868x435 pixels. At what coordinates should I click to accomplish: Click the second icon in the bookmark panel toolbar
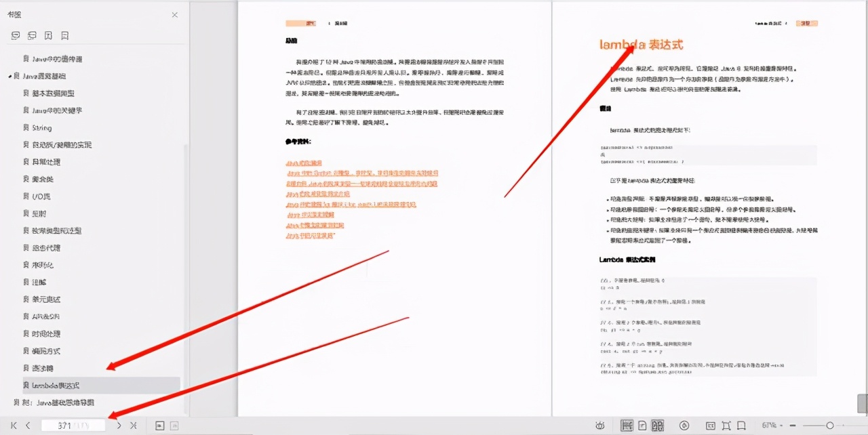32,35
